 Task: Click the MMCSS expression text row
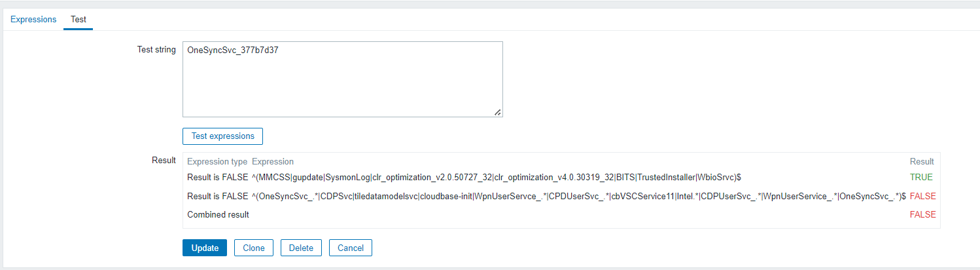pyautogui.click(x=496, y=177)
